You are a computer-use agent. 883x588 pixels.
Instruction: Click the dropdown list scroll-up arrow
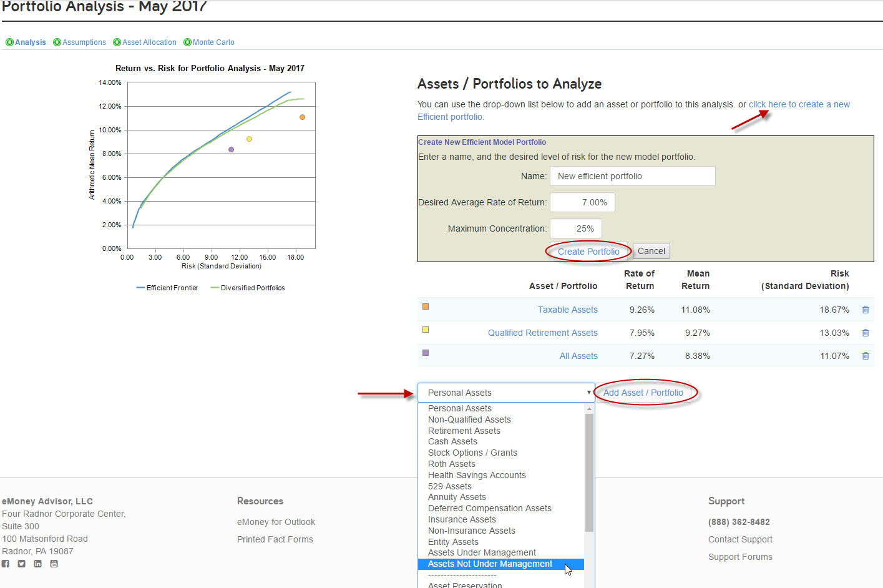[589, 408]
